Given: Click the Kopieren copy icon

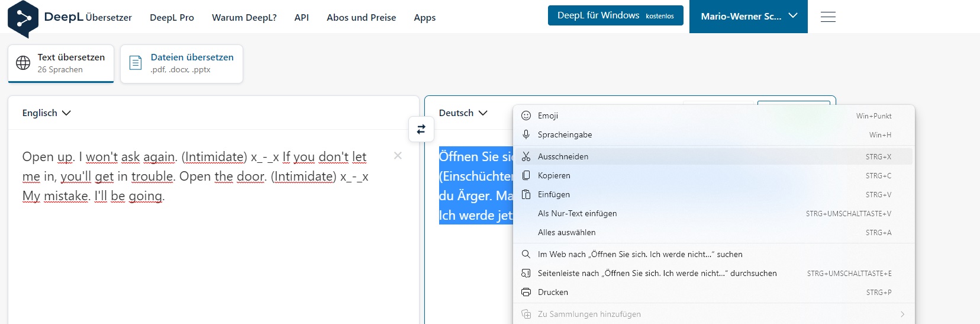Looking at the screenshot, I should coord(526,176).
